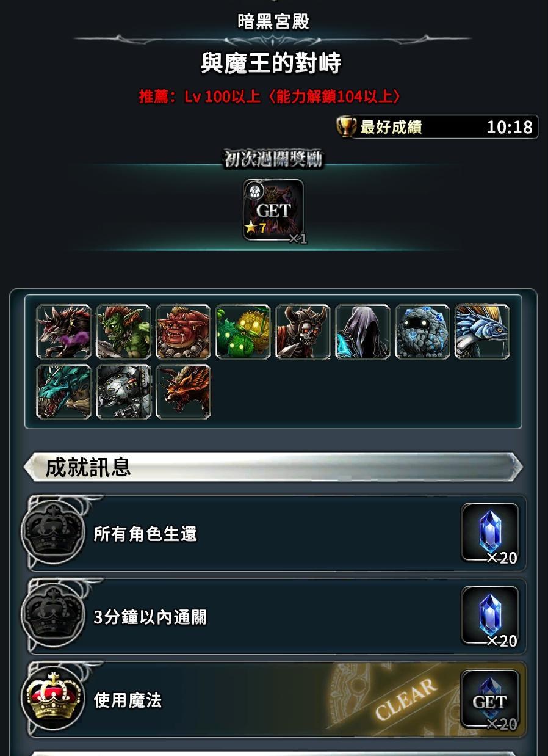Tap crystal reward for 3分鐘以內通關
Screen dimensions: 548x756
[490, 616]
